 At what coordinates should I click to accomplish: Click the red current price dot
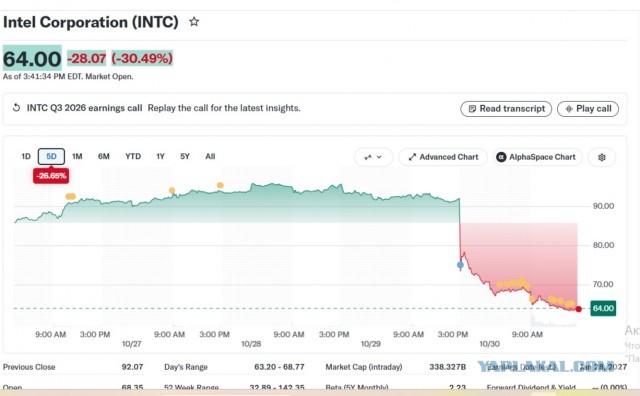[x=578, y=309]
